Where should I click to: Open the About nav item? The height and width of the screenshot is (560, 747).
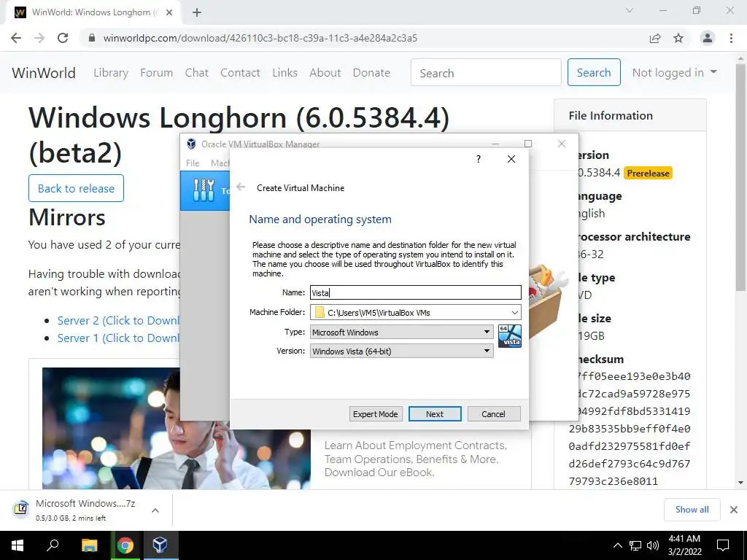point(325,72)
